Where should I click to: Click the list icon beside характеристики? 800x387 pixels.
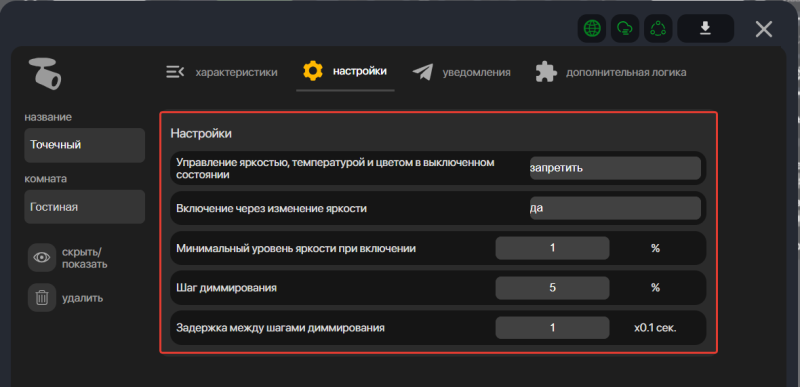click(175, 72)
